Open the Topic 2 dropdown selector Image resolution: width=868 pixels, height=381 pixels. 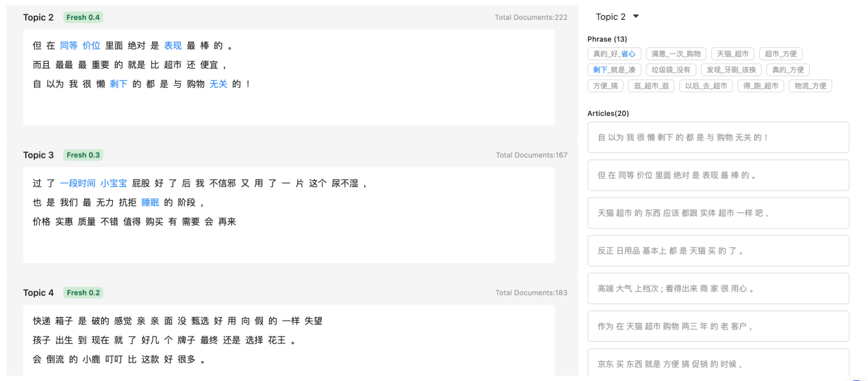coord(617,16)
